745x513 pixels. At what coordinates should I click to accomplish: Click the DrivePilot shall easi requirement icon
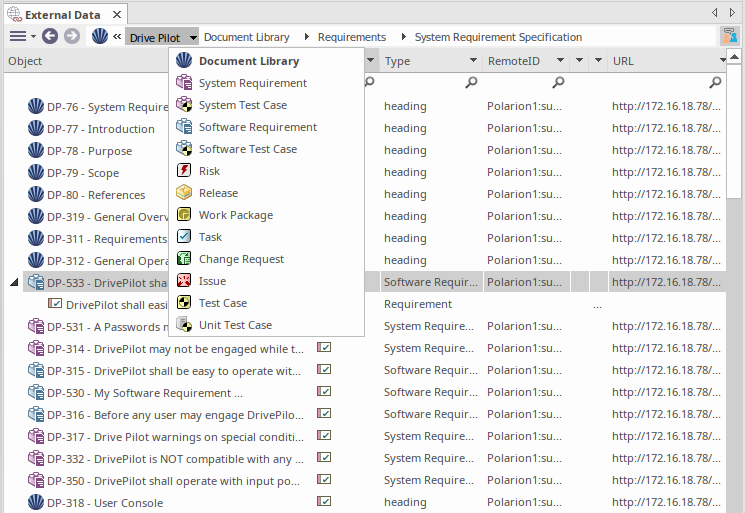(x=55, y=304)
